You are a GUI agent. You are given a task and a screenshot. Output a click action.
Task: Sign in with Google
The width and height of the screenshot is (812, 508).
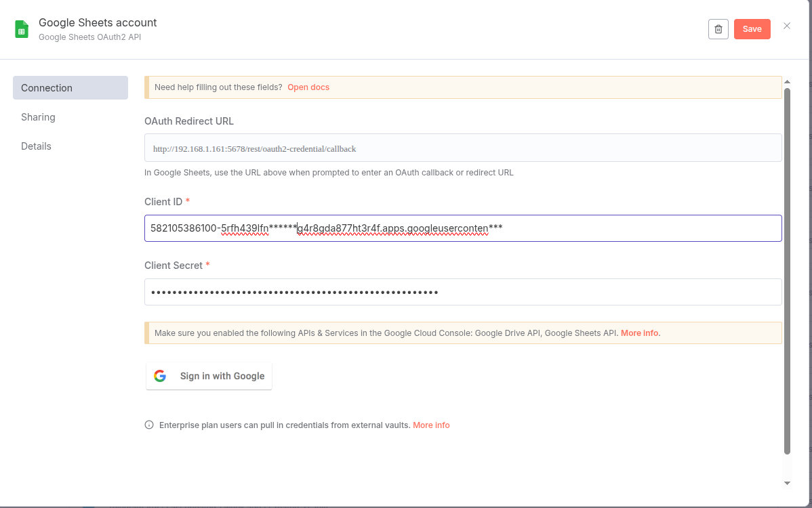(209, 376)
